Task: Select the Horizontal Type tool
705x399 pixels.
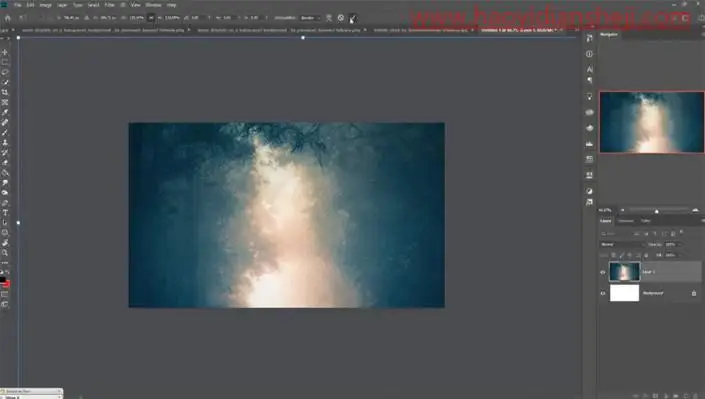Action: click(5, 212)
